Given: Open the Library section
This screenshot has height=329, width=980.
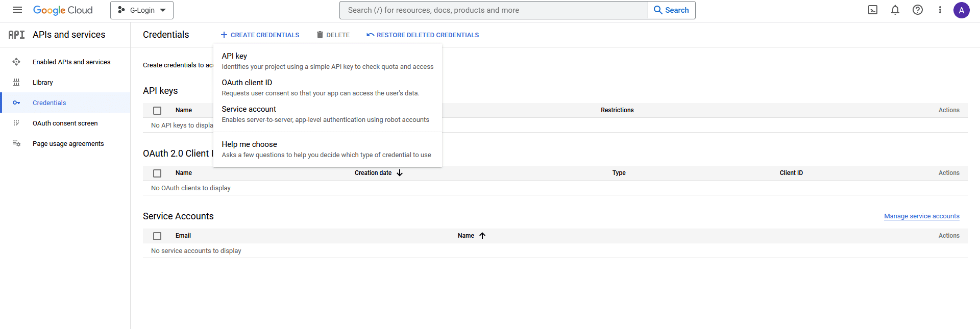Looking at the screenshot, I should 43,82.
